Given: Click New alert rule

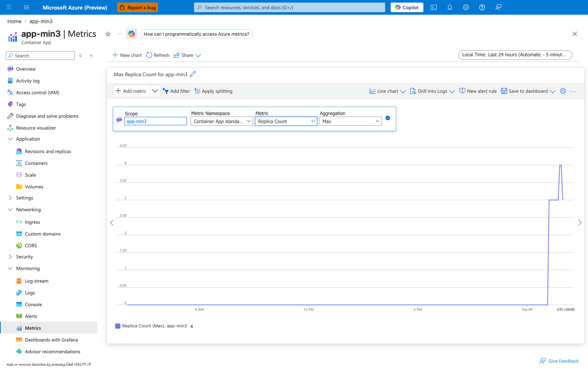Looking at the screenshot, I should (478, 91).
